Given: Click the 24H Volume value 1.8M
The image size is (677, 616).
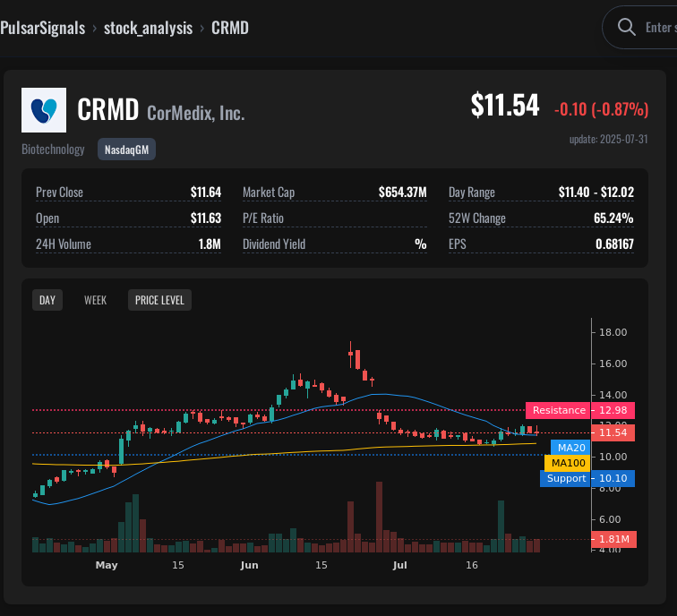Looking at the screenshot, I should coord(210,244).
